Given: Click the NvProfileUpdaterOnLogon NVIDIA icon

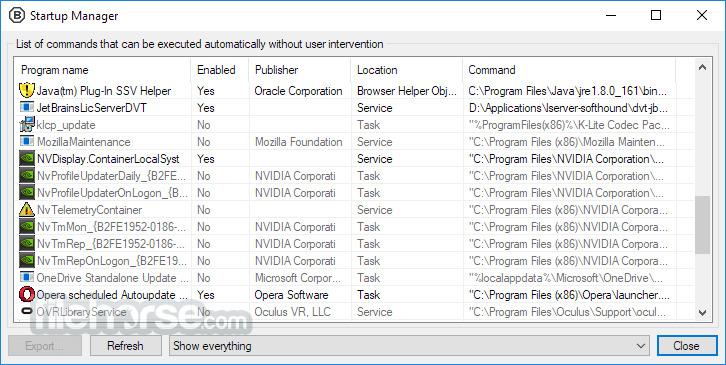Looking at the screenshot, I should [x=27, y=193].
